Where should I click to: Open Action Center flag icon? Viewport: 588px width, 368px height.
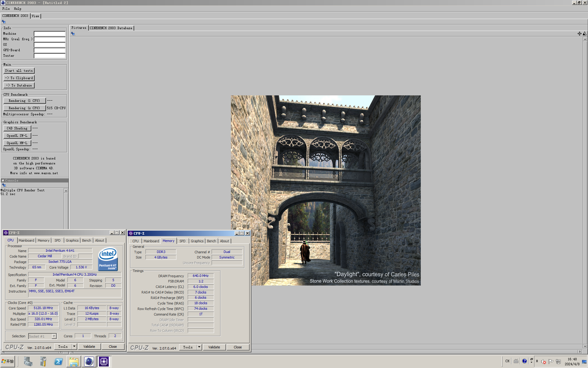[x=551, y=362]
